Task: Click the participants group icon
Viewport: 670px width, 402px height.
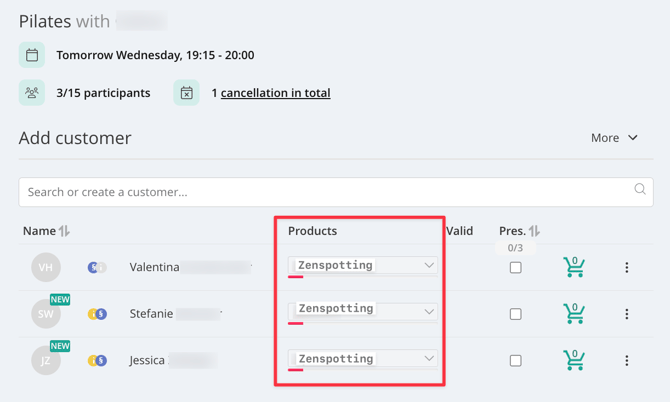Action: pyautogui.click(x=32, y=92)
